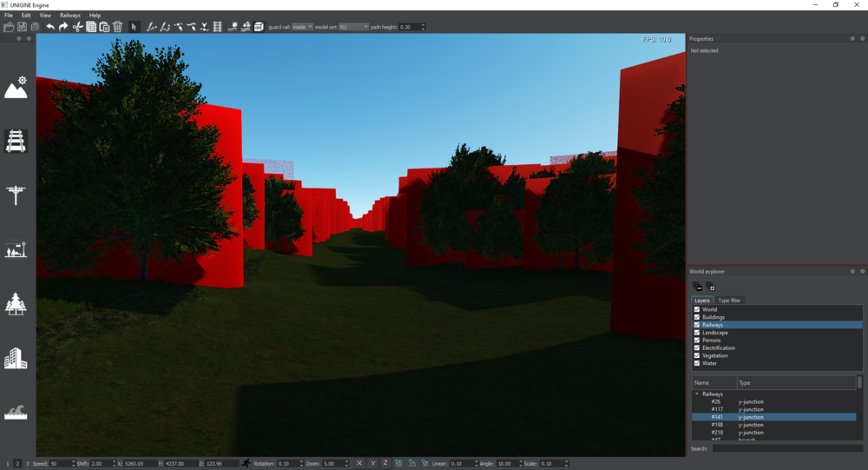Uncheck the World layer checkbox
Image resolution: width=868 pixels, height=470 pixels.
(x=697, y=309)
